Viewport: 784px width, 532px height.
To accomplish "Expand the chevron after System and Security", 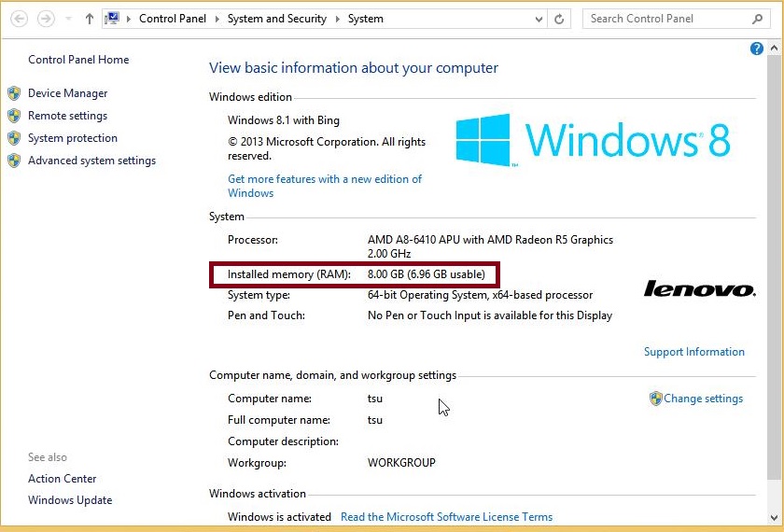I will (338, 19).
